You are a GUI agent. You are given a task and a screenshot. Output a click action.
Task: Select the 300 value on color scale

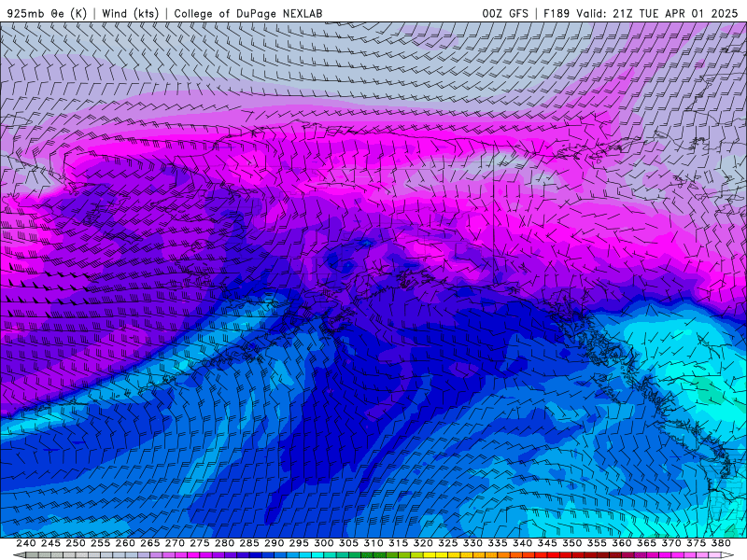click(324, 543)
